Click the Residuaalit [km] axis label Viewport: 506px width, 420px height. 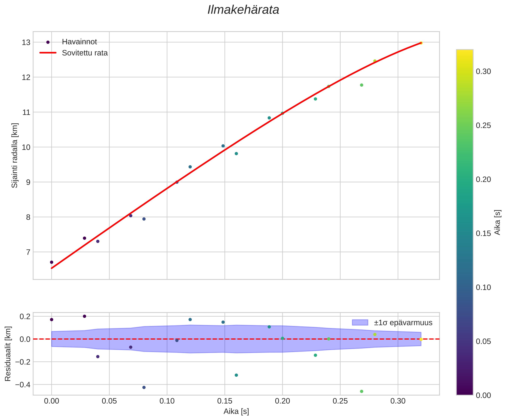coord(8,354)
